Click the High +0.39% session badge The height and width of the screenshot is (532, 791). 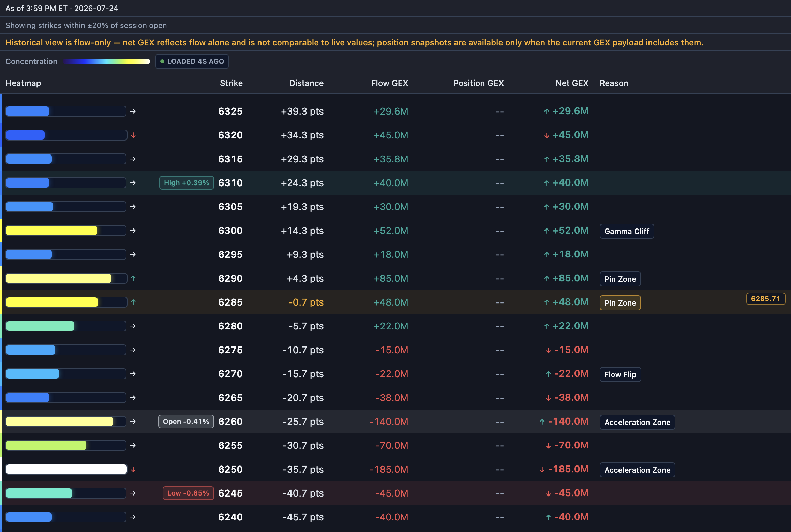pos(186,183)
